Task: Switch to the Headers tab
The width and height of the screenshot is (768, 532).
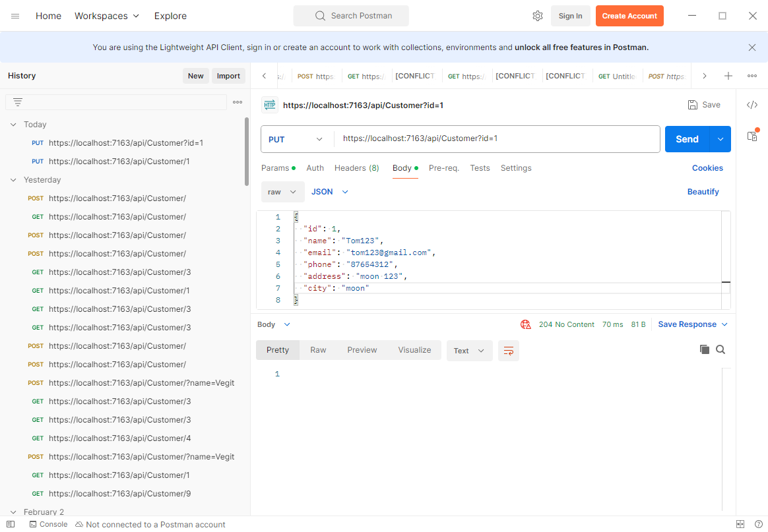Action: (x=356, y=168)
